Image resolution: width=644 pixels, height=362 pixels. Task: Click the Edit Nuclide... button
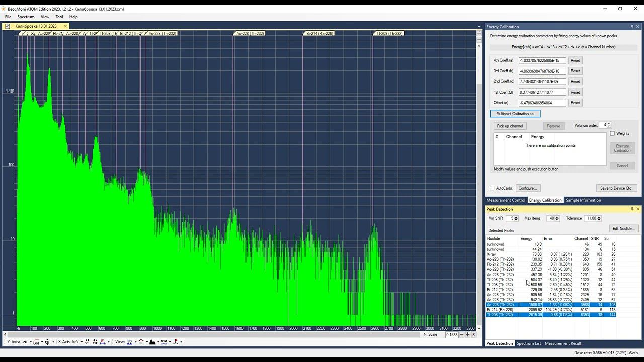tap(623, 228)
